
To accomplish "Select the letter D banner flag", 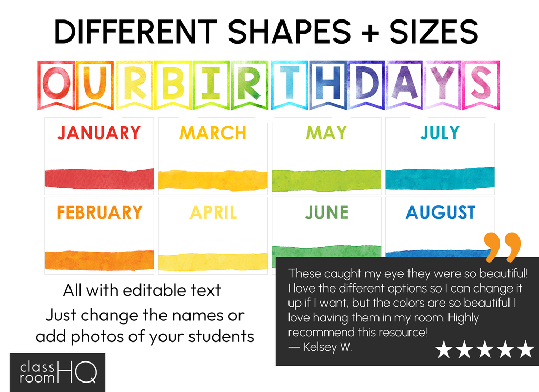I will click(x=366, y=84).
